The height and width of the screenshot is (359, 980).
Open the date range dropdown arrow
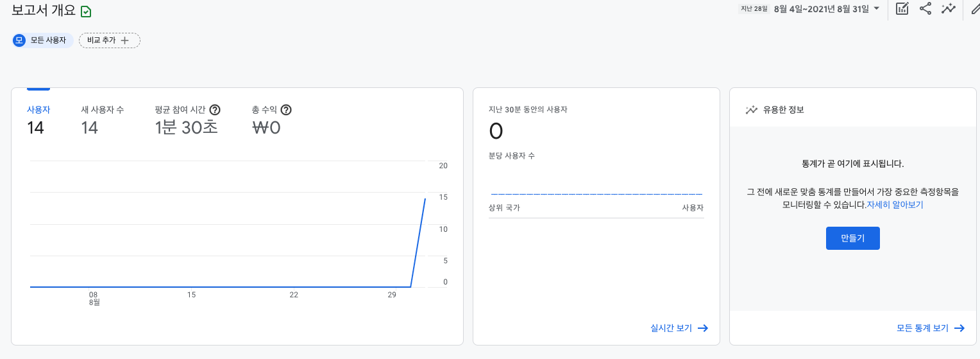[x=877, y=8]
